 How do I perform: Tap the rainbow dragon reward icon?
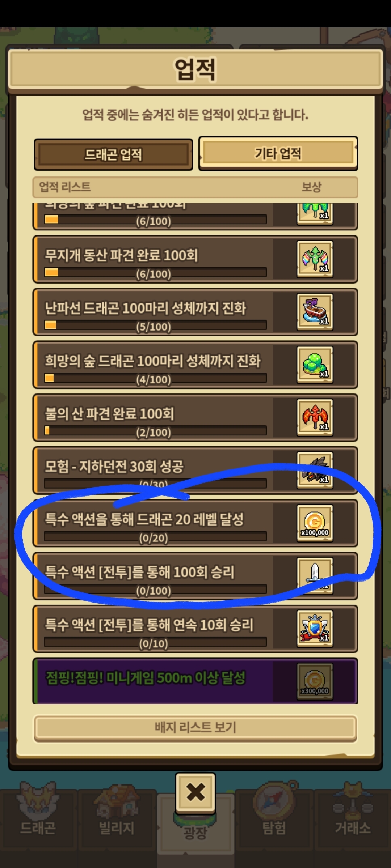click(315, 259)
